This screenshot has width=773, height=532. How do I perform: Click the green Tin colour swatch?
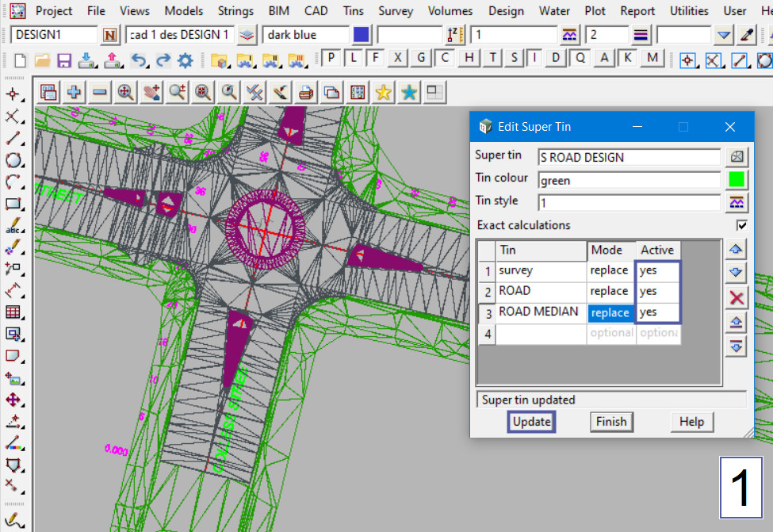737,180
